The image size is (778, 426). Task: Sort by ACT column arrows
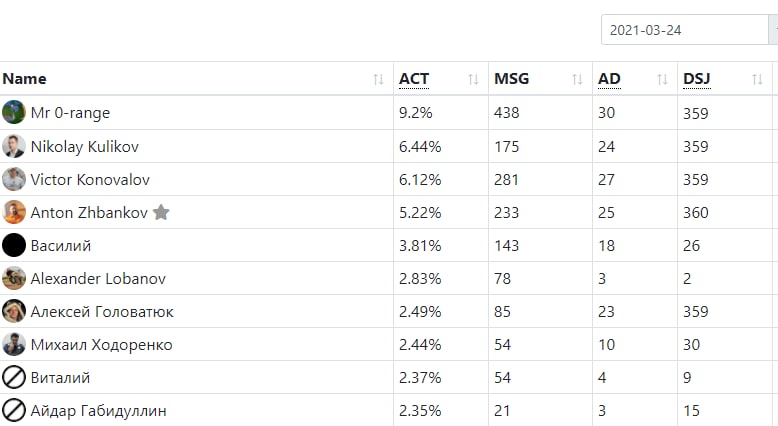pos(473,79)
